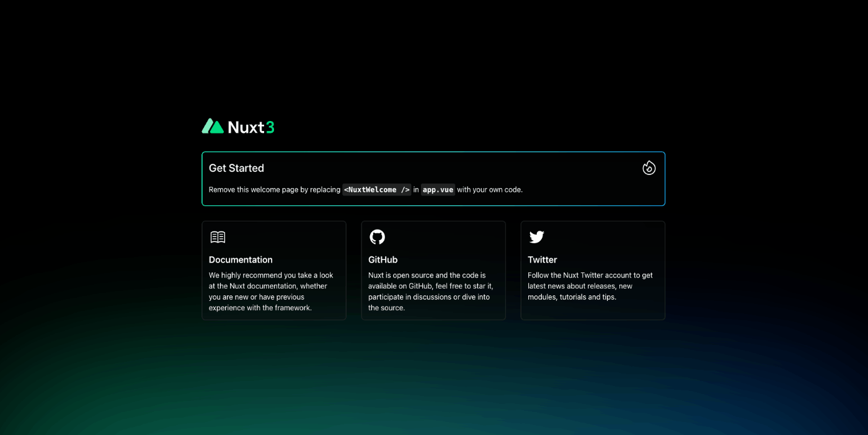This screenshot has width=868, height=435.
Task: Click the GitHub octocat icon
Action: tap(377, 237)
